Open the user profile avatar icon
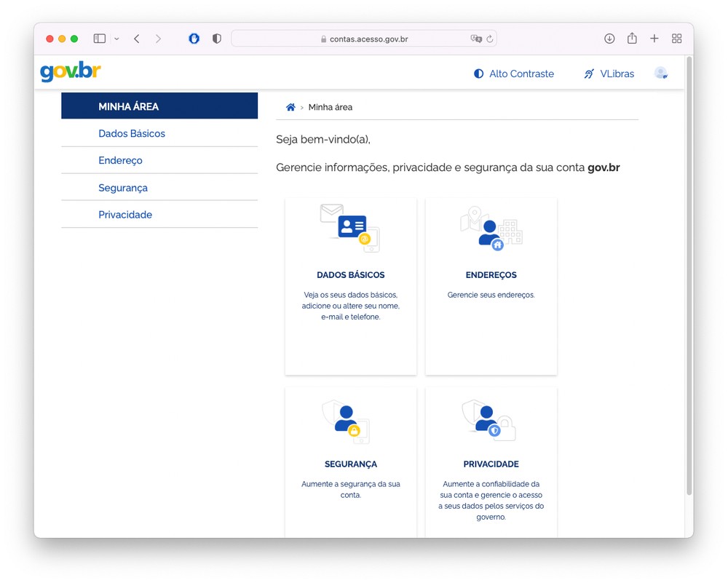Viewport: 728px width, 583px height. pos(660,73)
